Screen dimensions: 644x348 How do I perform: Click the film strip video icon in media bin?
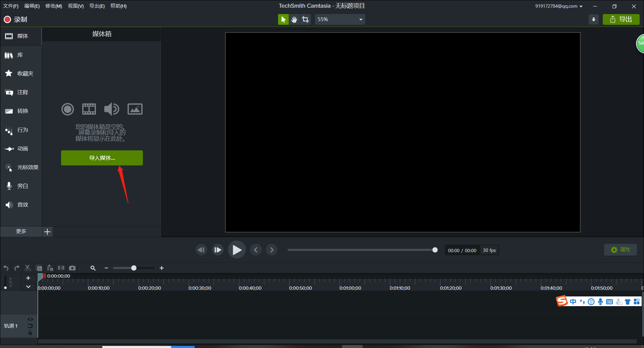tap(89, 109)
